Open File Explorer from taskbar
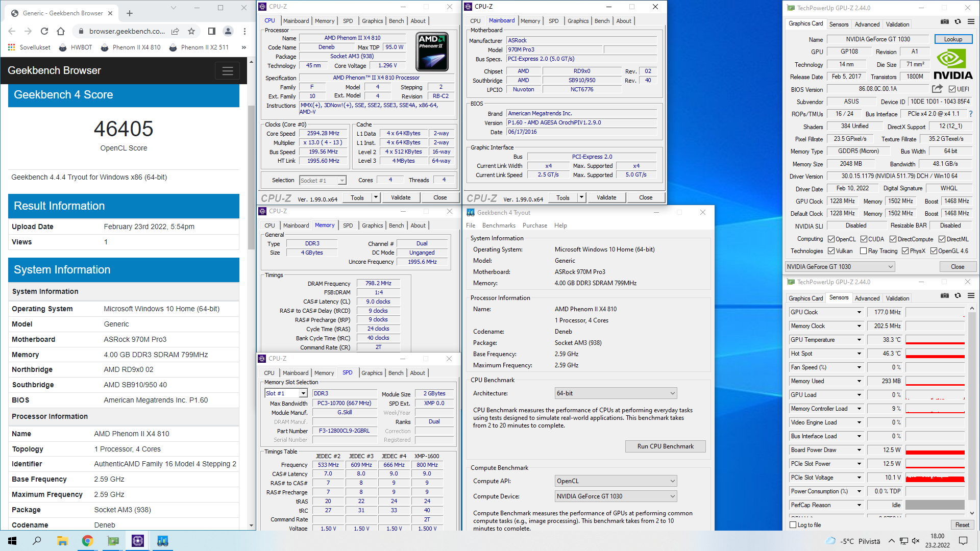 pos(62,541)
